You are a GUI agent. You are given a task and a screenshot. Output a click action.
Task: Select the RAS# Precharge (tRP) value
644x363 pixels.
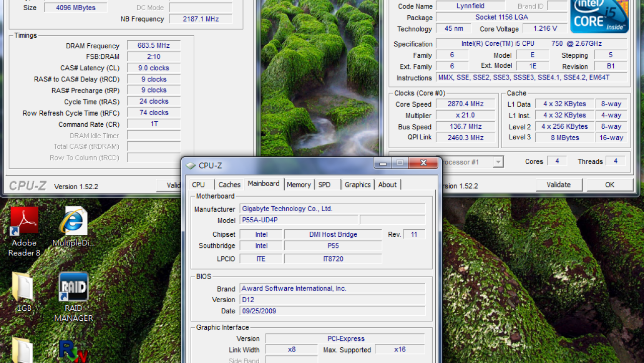[x=154, y=90]
